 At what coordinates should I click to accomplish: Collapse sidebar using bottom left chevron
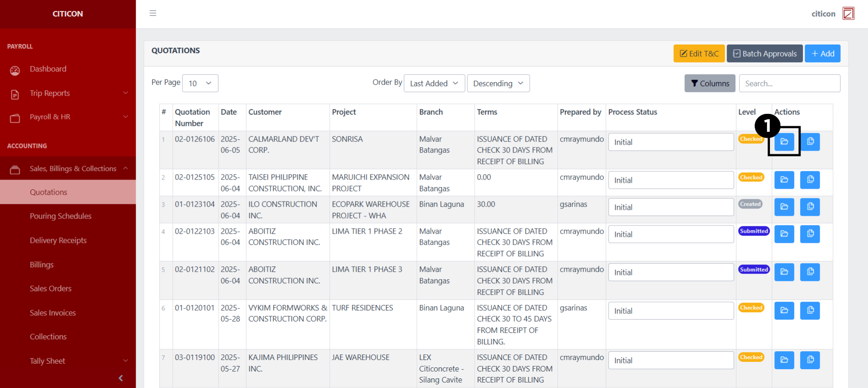pyautogui.click(x=121, y=378)
